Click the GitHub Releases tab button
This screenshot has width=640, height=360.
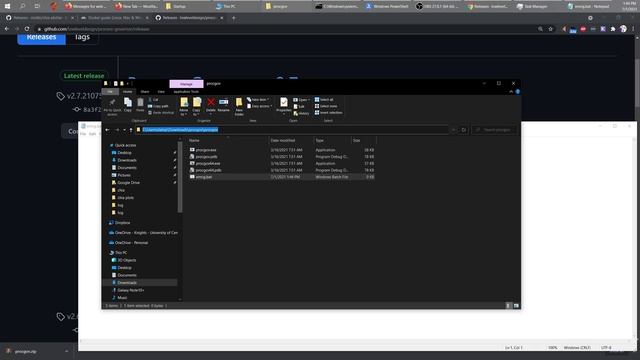(41, 38)
